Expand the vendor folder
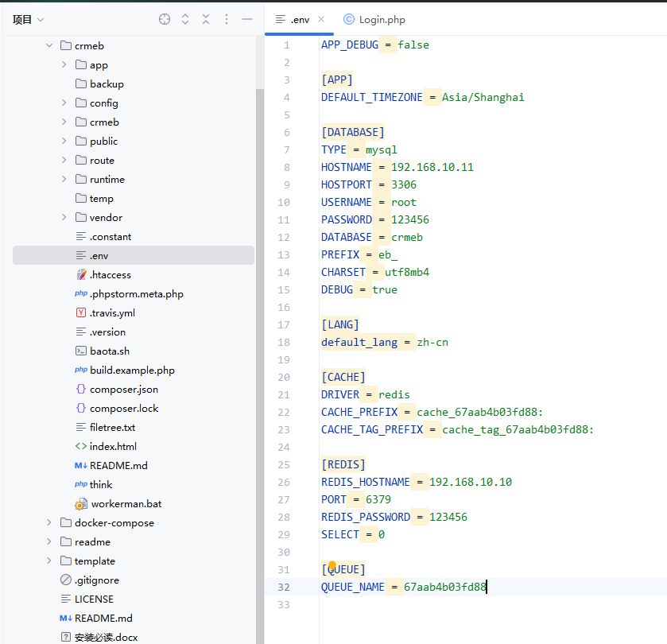Image resolution: width=667 pixels, height=644 pixels. pos(64,217)
